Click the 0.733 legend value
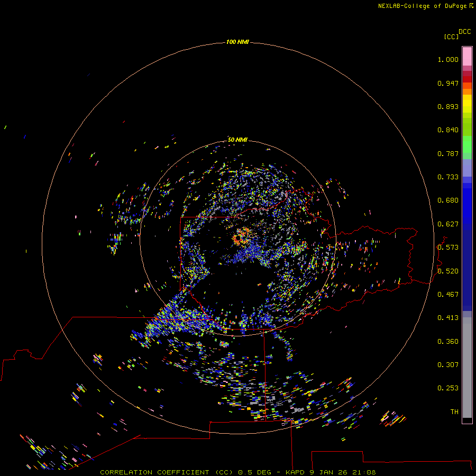Image resolution: width=476 pixels, height=476 pixels. [448, 177]
